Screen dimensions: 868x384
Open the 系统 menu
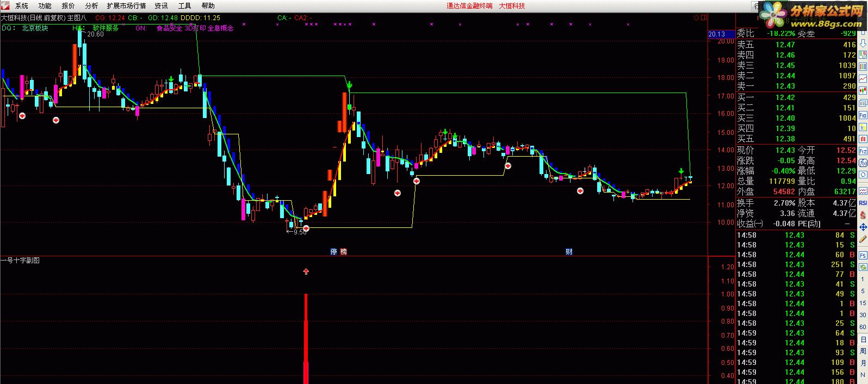(22, 6)
